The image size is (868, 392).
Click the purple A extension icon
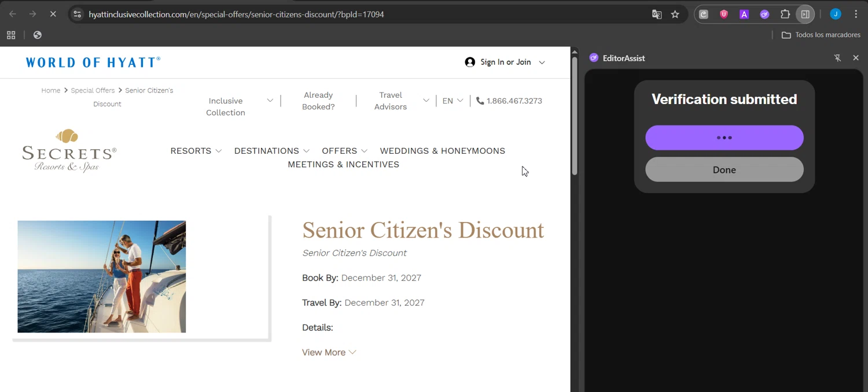[x=744, y=14]
